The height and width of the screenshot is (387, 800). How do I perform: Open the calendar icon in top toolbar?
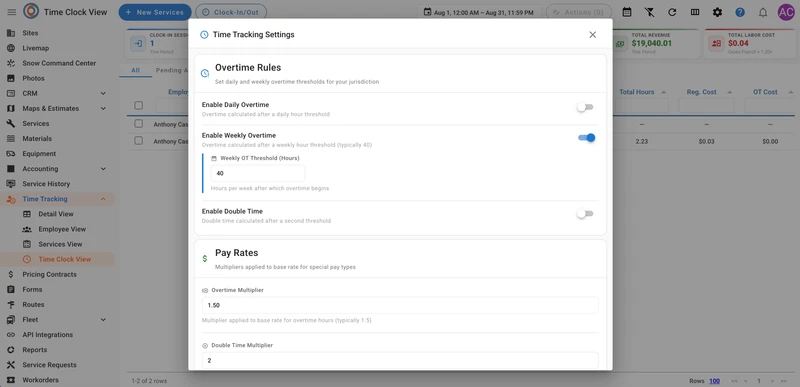pyautogui.click(x=627, y=12)
